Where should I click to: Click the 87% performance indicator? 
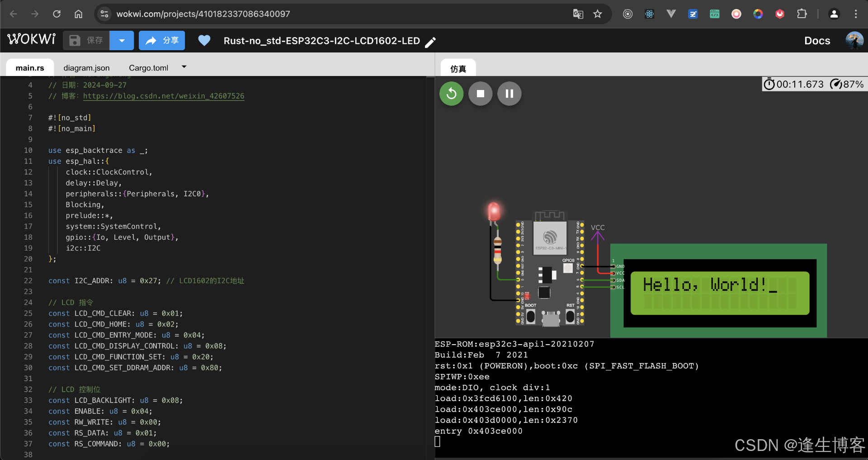[x=847, y=84]
